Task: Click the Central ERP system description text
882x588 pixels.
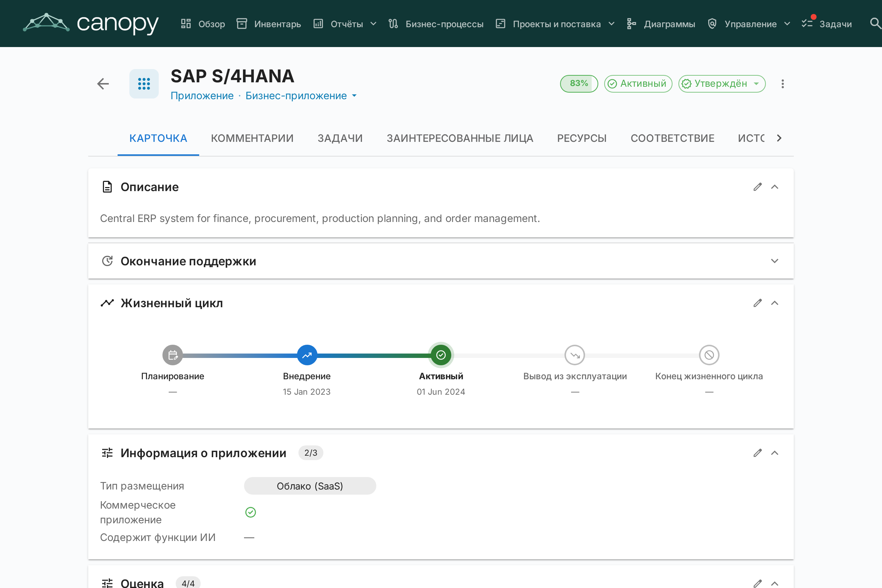Action: 320,218
